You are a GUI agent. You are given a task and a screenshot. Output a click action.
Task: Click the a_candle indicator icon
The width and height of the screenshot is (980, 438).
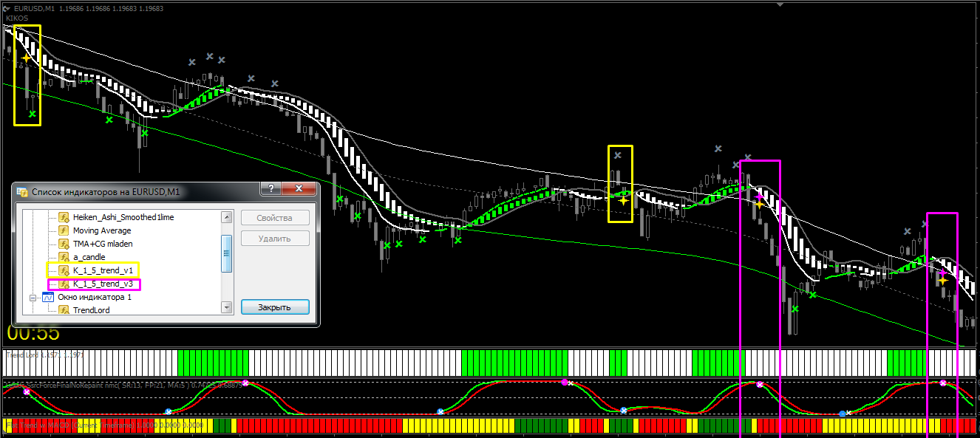[x=64, y=258]
